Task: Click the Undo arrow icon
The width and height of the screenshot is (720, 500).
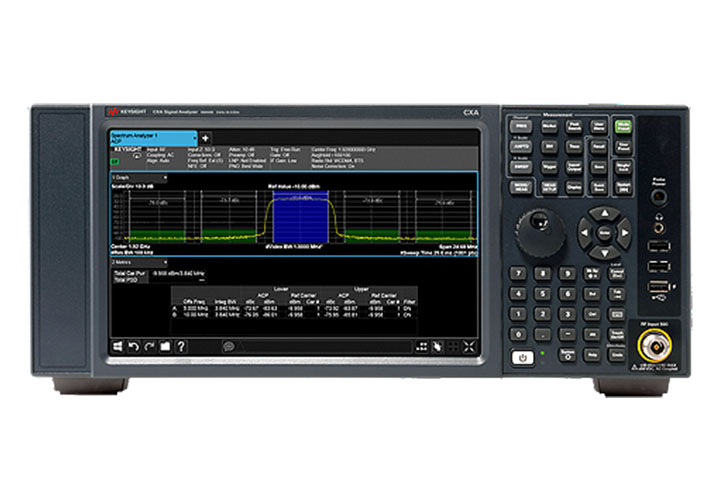Action: (133, 346)
